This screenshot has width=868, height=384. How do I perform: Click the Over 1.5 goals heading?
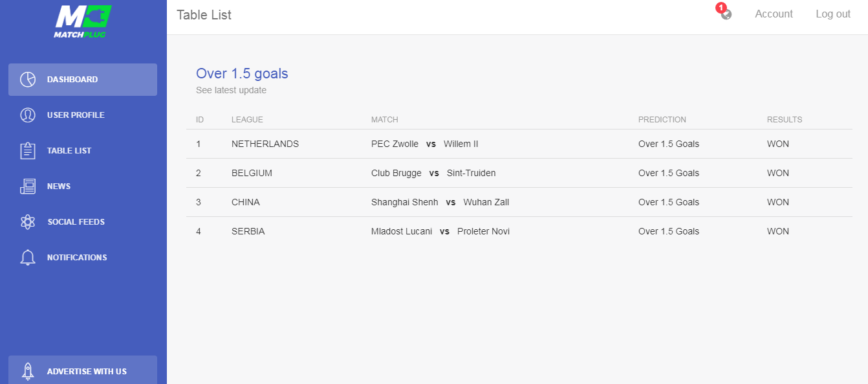(x=242, y=74)
